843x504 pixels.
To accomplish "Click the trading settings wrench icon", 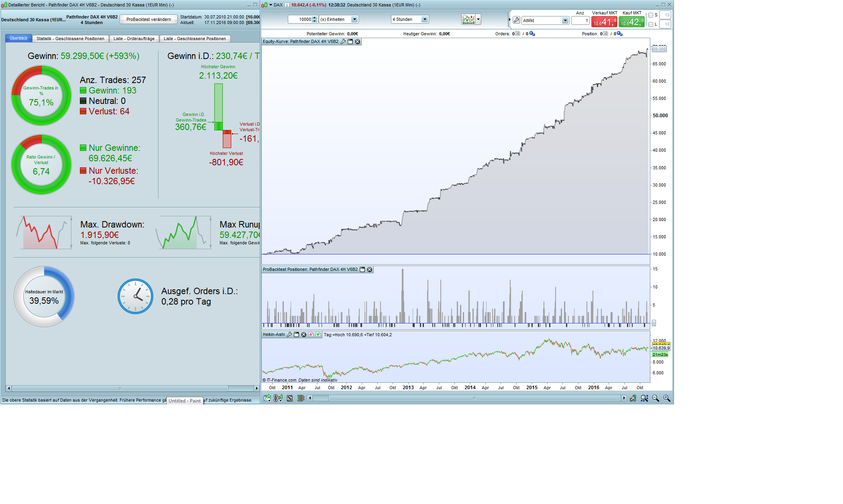I will point(517,20).
